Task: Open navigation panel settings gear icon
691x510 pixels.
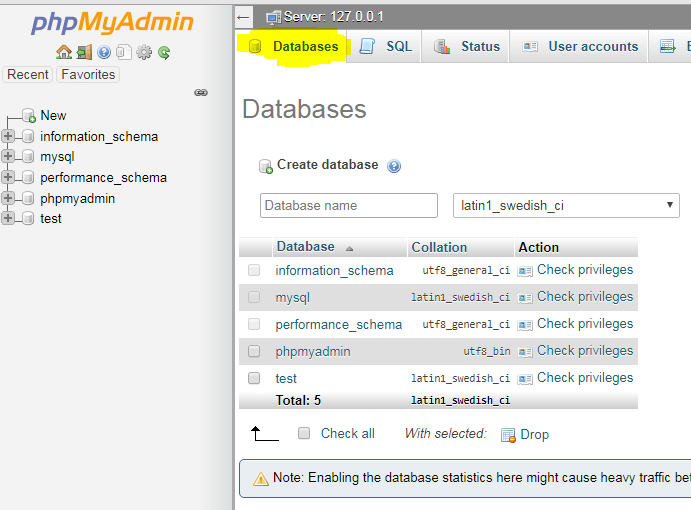Action: point(144,52)
